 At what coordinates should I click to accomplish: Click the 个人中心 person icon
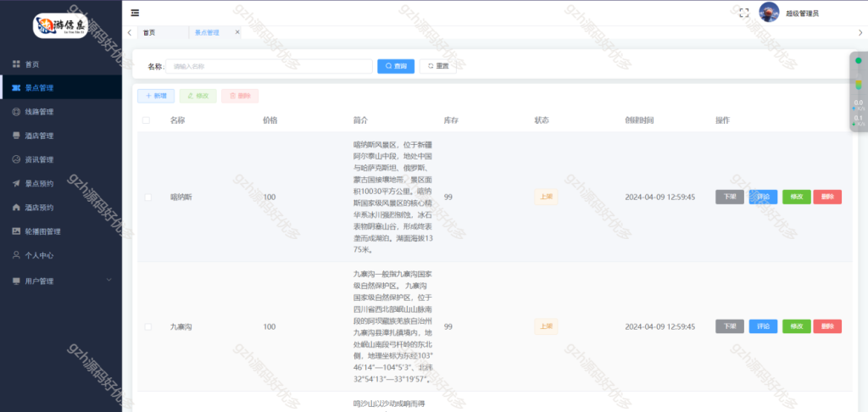coord(16,255)
